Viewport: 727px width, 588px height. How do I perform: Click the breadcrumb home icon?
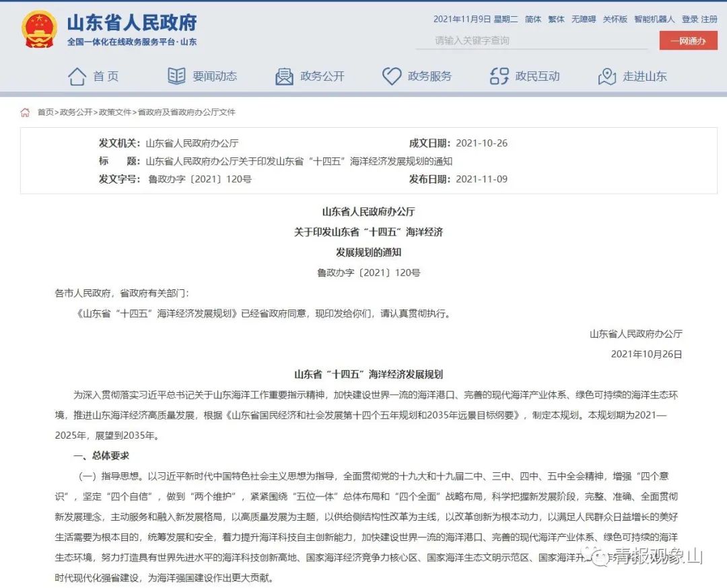click(26, 112)
